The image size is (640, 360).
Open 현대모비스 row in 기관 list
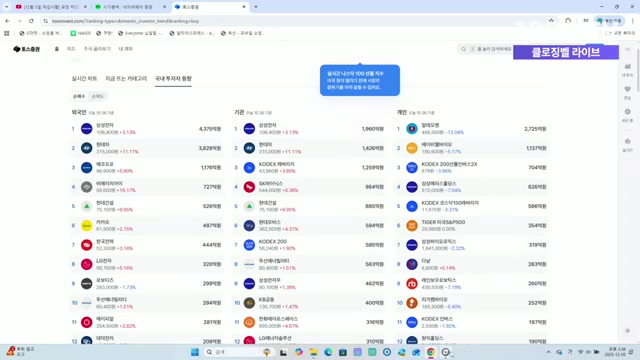(x=309, y=225)
